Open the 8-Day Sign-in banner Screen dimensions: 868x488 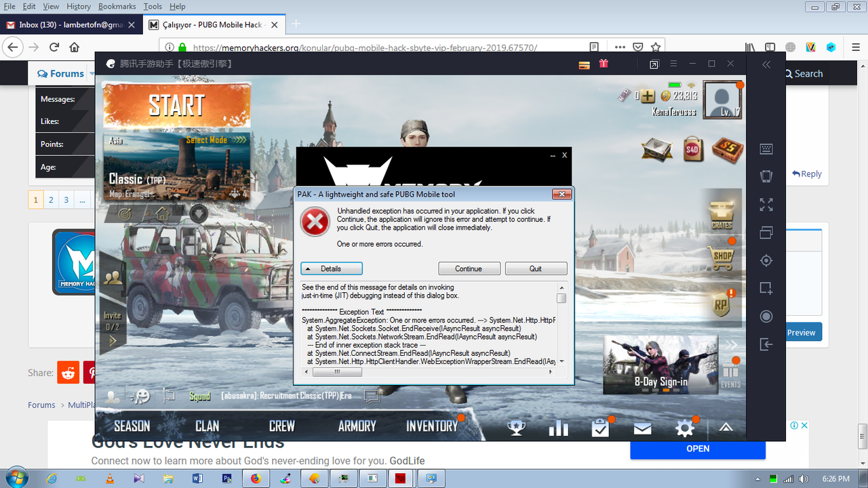[661, 365]
